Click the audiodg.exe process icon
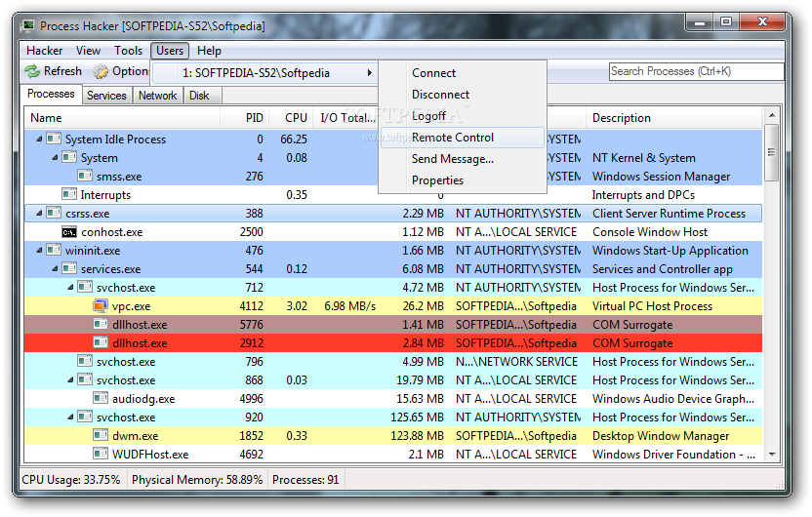The width and height of the screenshot is (812, 517). pyautogui.click(x=101, y=399)
